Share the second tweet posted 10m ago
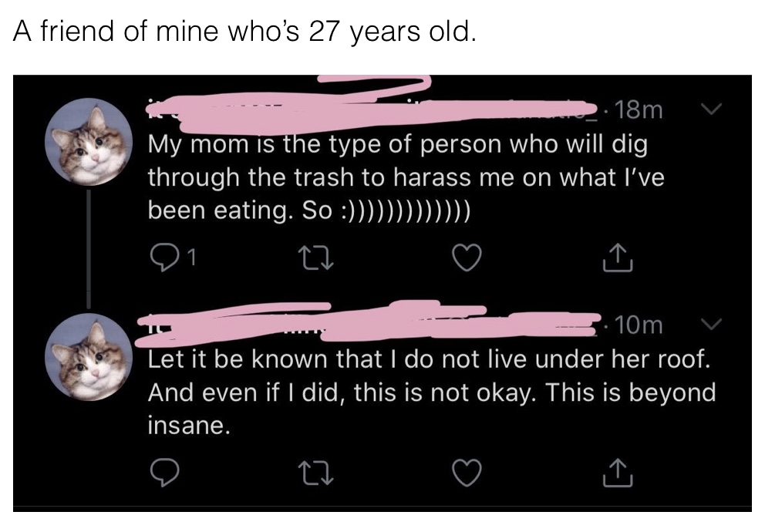This screenshot has width=765, height=532. point(618,472)
